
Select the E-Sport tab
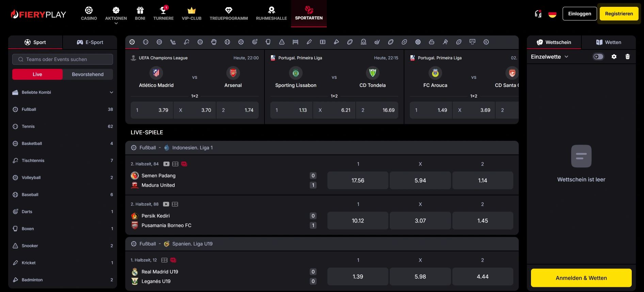[x=90, y=42]
